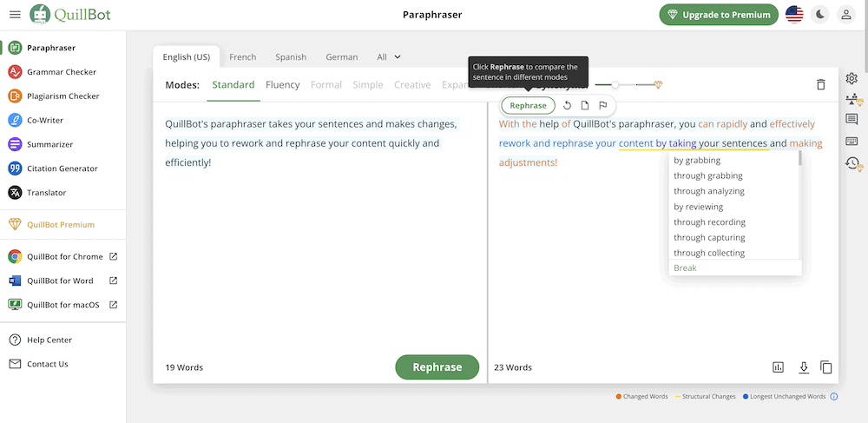Viewport: 868px width, 423px height.
Task: Click copy sentence page icon
Action: 584,106
